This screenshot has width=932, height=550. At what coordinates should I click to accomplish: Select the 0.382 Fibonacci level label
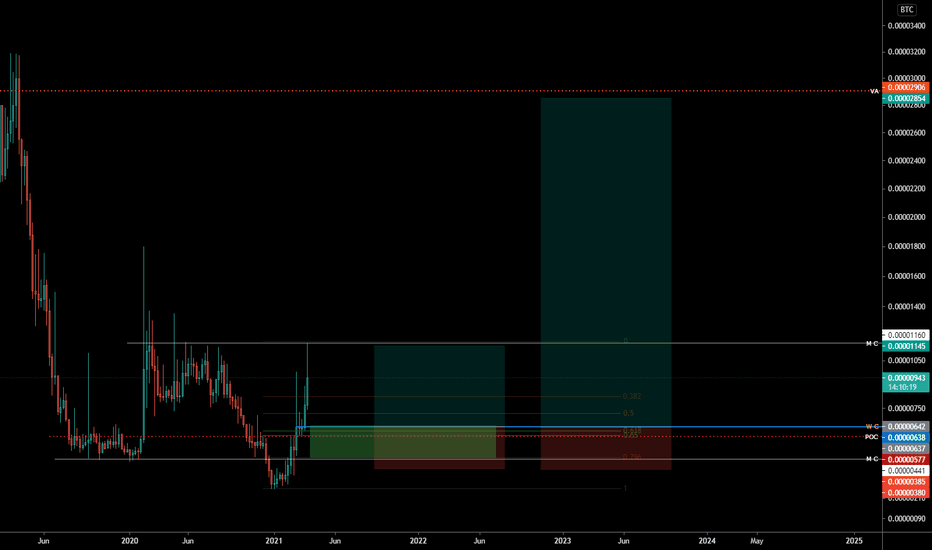click(632, 396)
